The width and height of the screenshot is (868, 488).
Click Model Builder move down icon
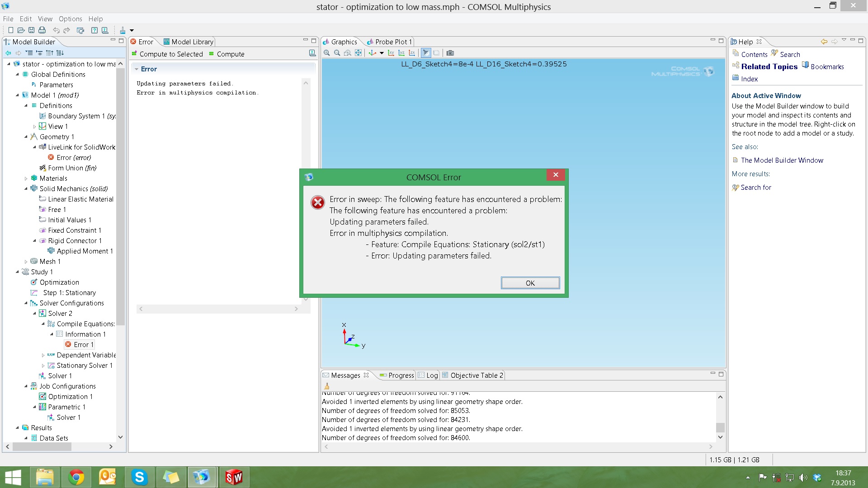(60, 53)
